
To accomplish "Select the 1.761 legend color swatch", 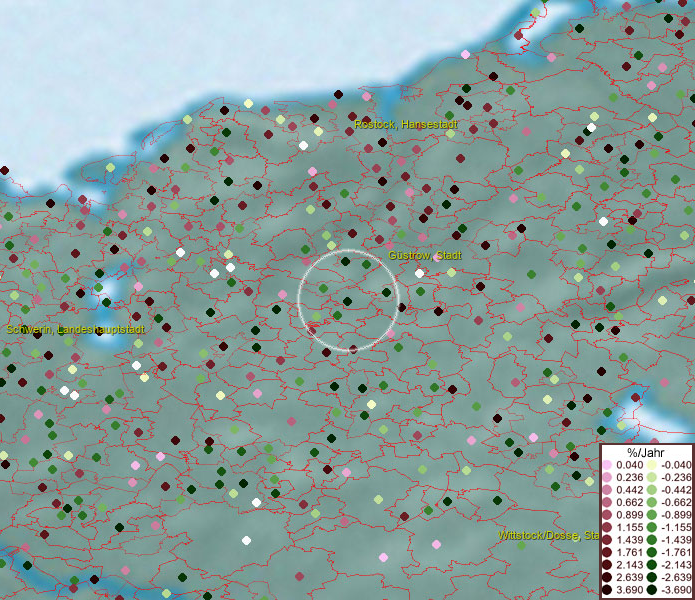I will pos(607,553).
